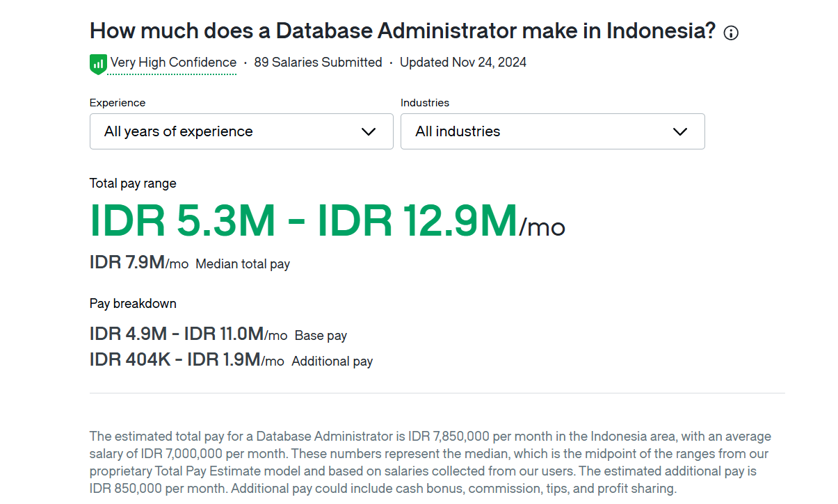Click the green confidence shield icon
Image resolution: width=838 pixels, height=504 pixels.
pyautogui.click(x=98, y=64)
